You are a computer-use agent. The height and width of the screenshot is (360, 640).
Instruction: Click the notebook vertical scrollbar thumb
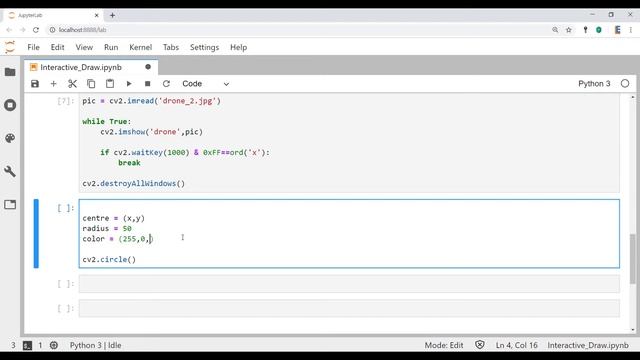[x=632, y=258]
